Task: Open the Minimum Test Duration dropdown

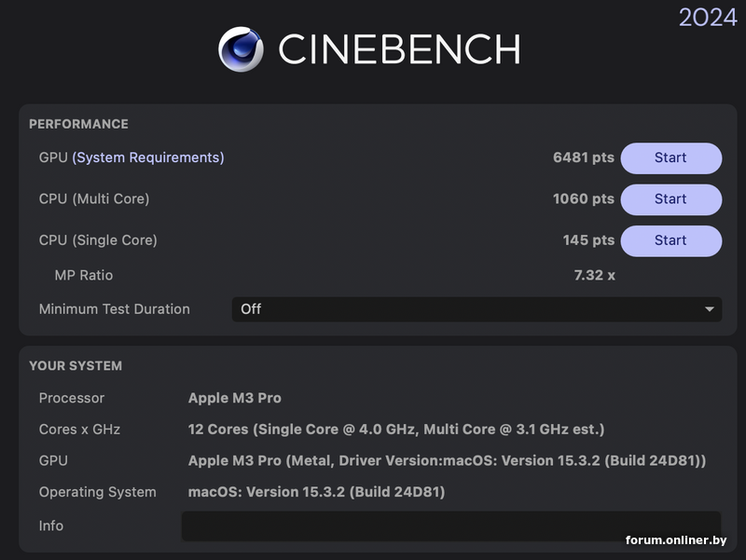Action: tap(476, 309)
